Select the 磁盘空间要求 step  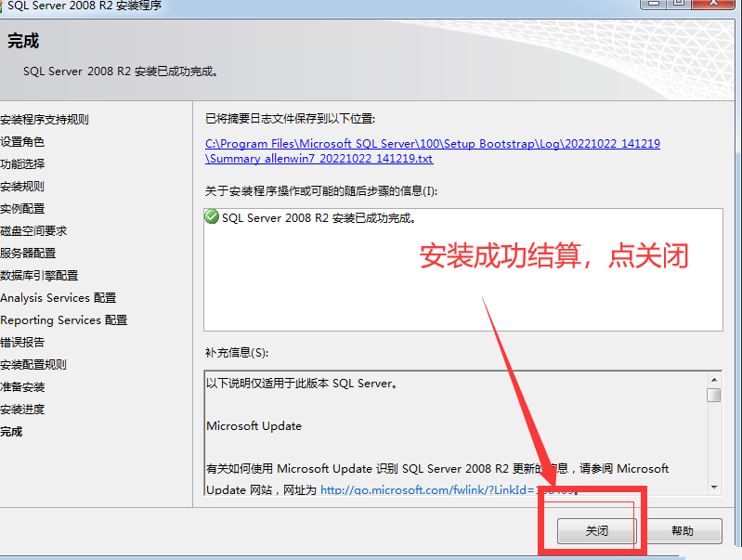point(33,231)
